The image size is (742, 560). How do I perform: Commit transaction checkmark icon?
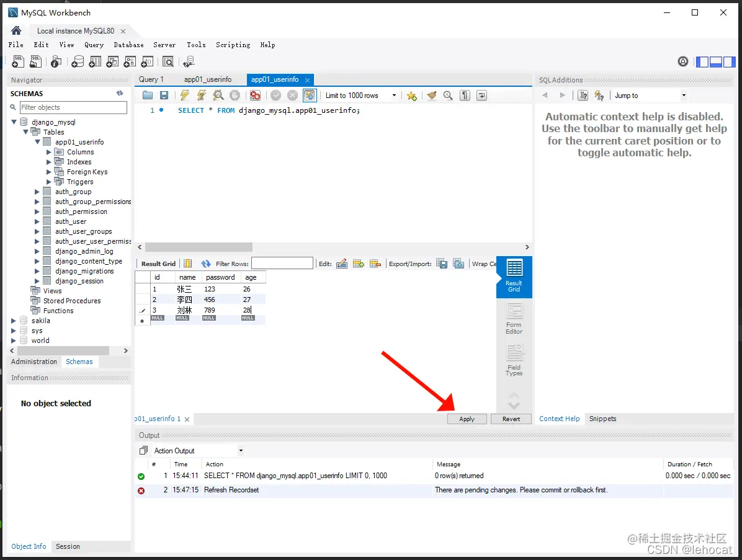[276, 96]
